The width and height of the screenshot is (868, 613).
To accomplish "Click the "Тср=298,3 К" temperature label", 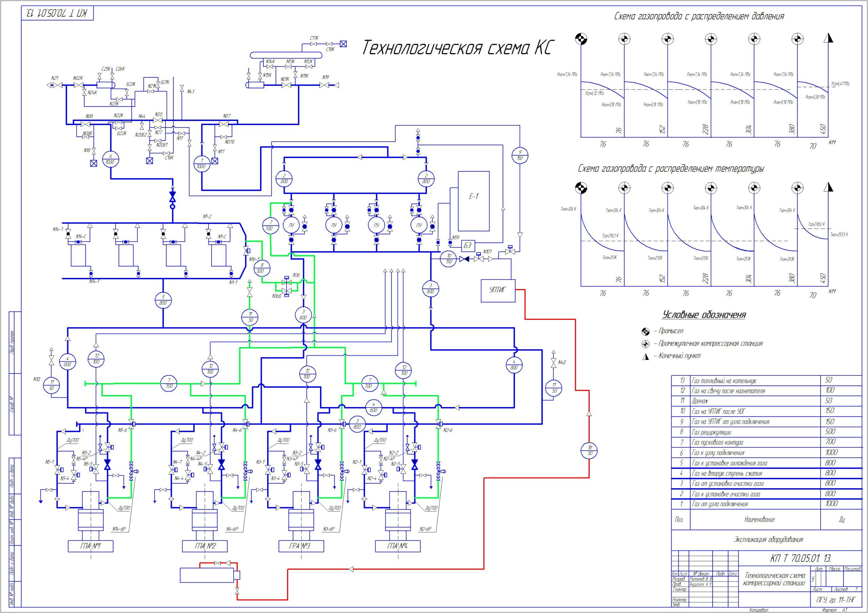I will 610,236.
